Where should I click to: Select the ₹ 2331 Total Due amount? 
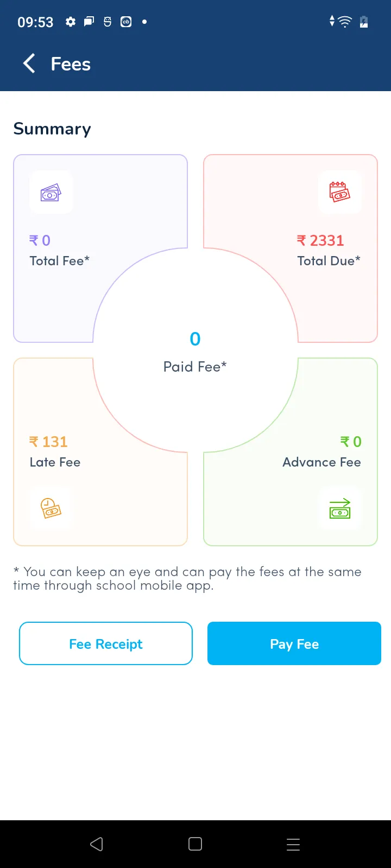point(320,240)
